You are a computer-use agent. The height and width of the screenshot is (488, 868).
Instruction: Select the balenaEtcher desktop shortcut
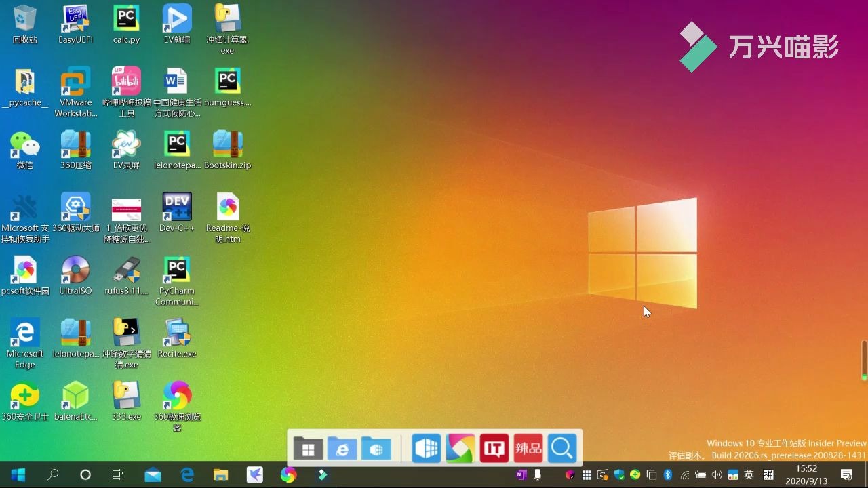(x=75, y=401)
